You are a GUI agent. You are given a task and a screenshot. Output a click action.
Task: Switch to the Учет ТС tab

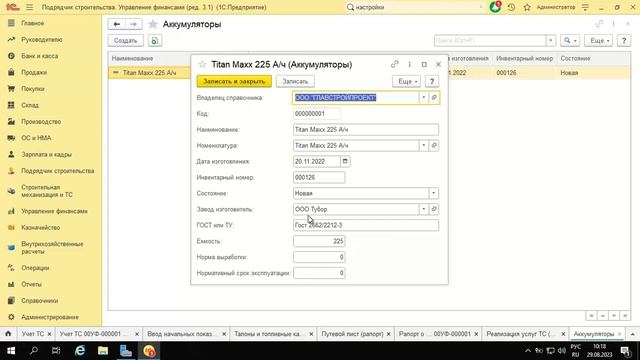coord(33,334)
